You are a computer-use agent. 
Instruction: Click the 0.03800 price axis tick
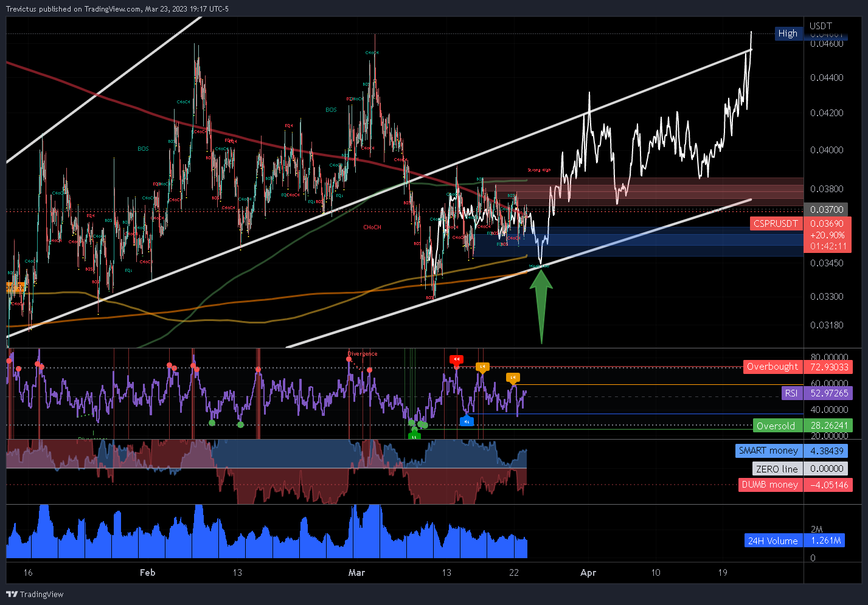click(x=827, y=189)
